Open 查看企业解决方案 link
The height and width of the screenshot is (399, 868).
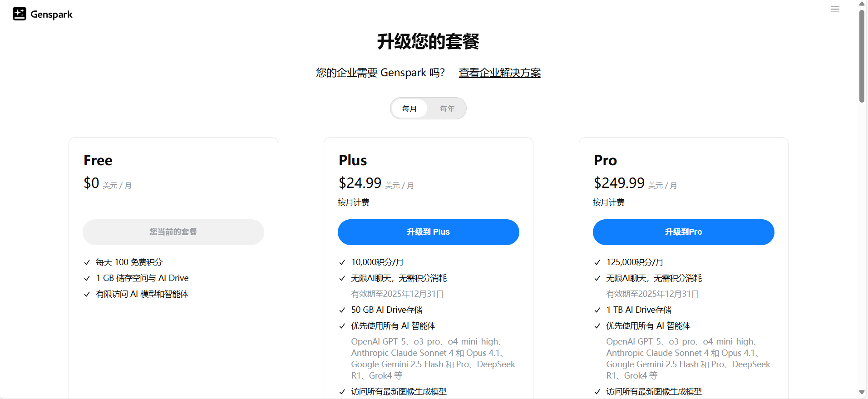[x=499, y=73]
